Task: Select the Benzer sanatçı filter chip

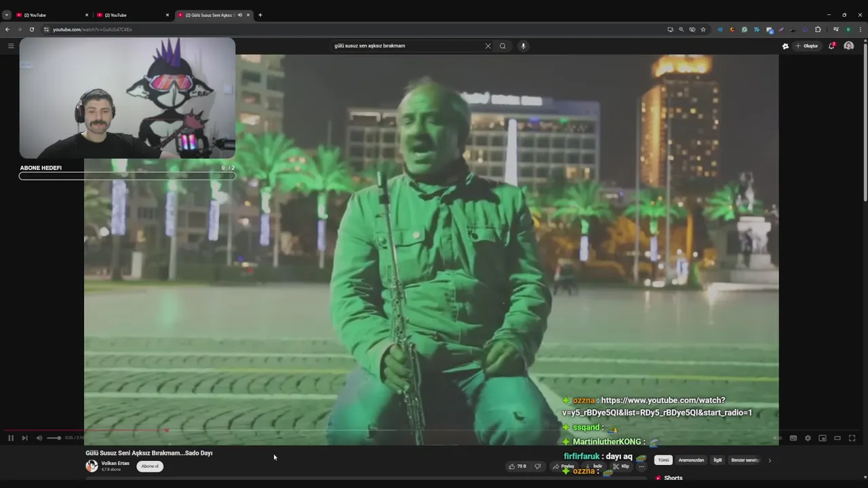Action: [x=745, y=460]
